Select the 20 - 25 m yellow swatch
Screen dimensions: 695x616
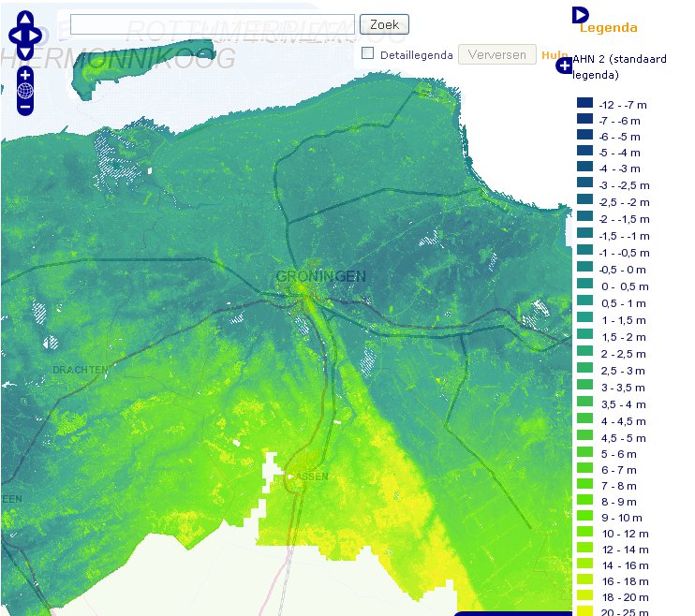pos(585,612)
